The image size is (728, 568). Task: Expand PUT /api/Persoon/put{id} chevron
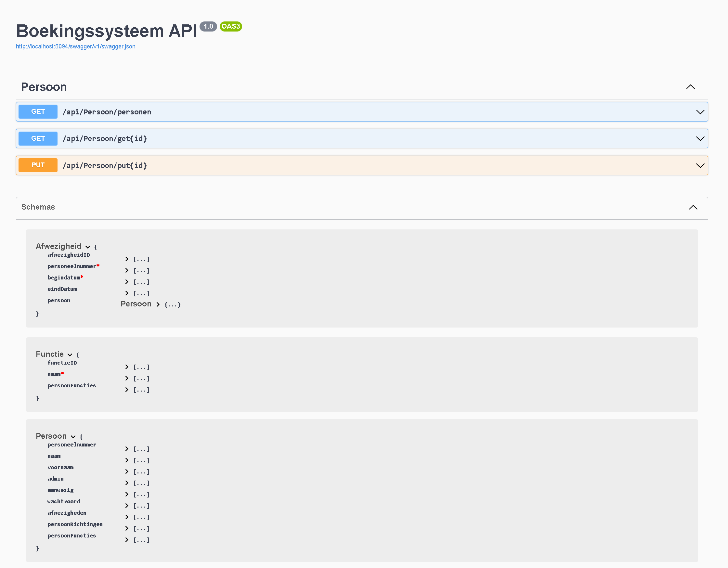(x=700, y=166)
